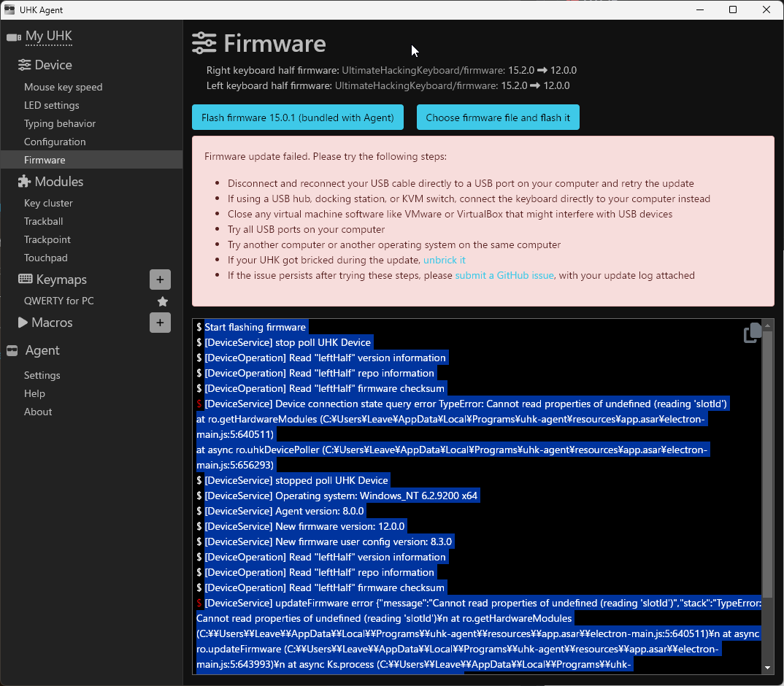Image resolution: width=784 pixels, height=686 pixels.
Task: Click the log panel vertical scrollbar
Action: 767,467
